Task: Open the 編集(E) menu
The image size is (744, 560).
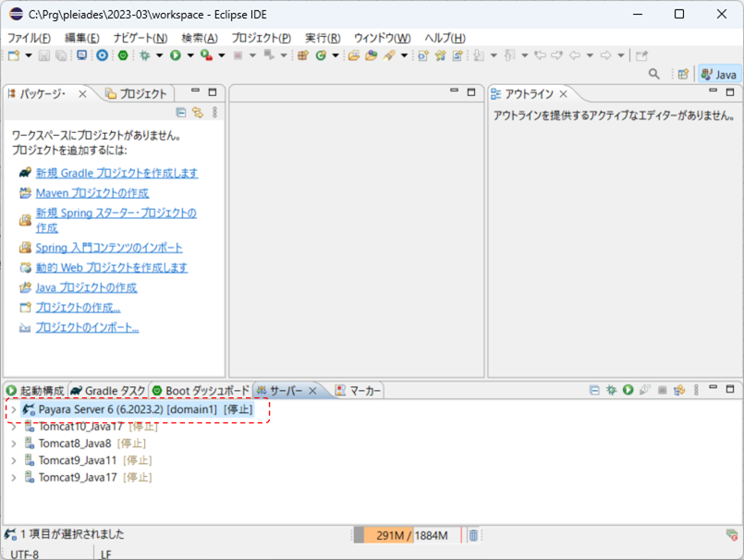Action: pyautogui.click(x=82, y=38)
